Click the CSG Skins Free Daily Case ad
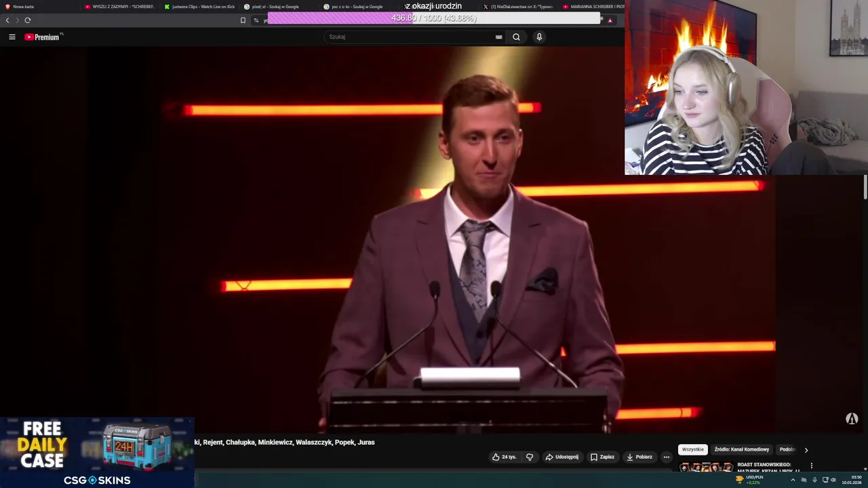The height and width of the screenshot is (488, 868). (x=97, y=453)
